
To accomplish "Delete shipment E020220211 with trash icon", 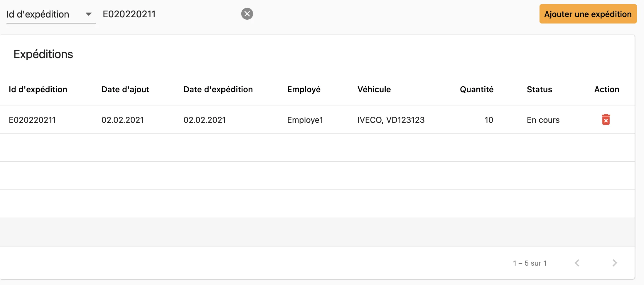I will coord(606,120).
